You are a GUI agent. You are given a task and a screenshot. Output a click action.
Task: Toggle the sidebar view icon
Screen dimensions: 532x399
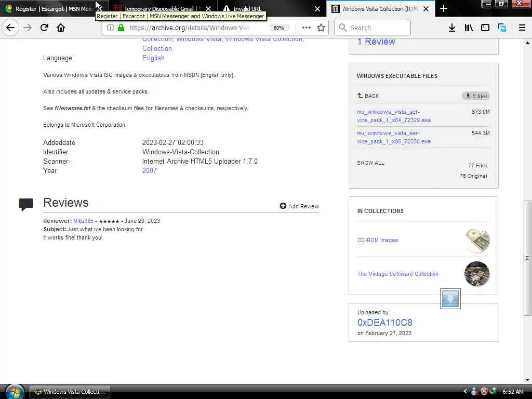tap(485, 28)
